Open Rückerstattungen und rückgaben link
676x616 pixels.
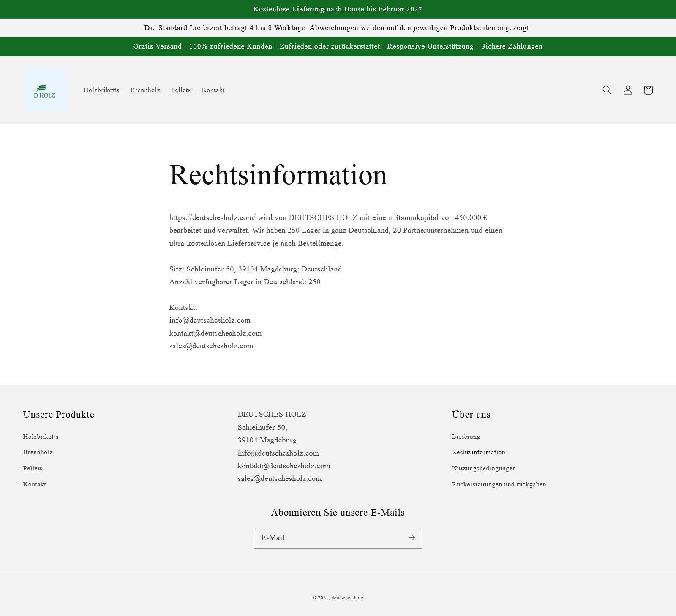tap(499, 484)
